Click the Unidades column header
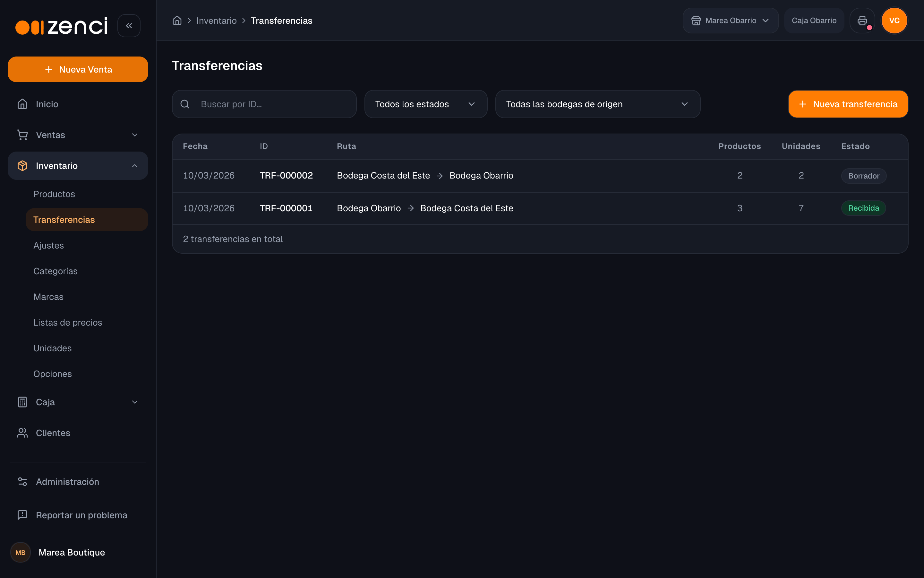 pyautogui.click(x=801, y=146)
